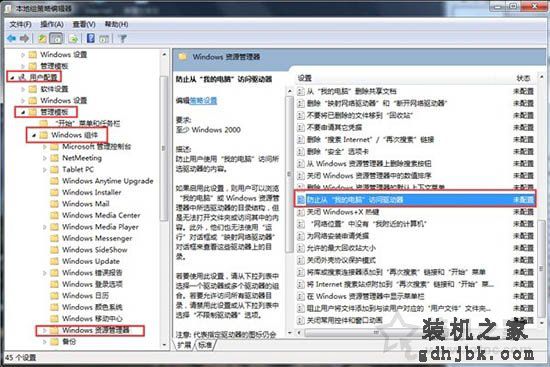550x367 pixels.
Task: Select 关闭外壳协议保护模式 policy
Action: [341, 260]
